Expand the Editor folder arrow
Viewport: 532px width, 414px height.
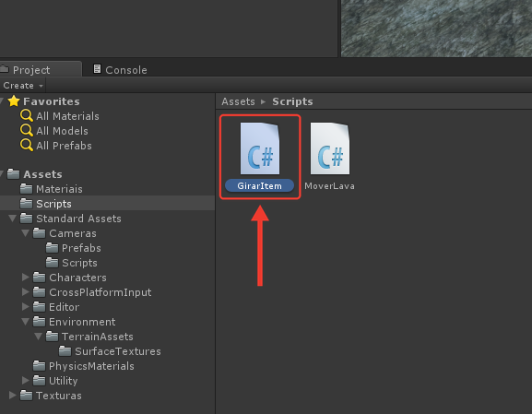pyautogui.click(x=26, y=306)
